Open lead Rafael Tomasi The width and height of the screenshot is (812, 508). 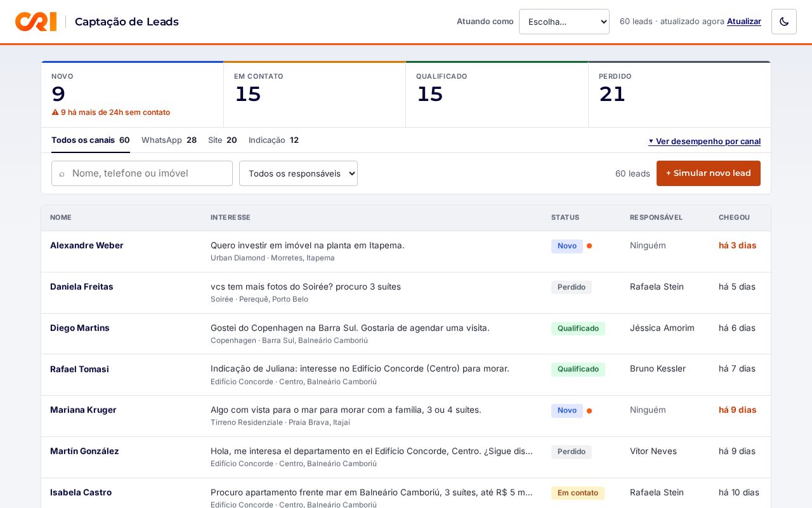(x=79, y=370)
